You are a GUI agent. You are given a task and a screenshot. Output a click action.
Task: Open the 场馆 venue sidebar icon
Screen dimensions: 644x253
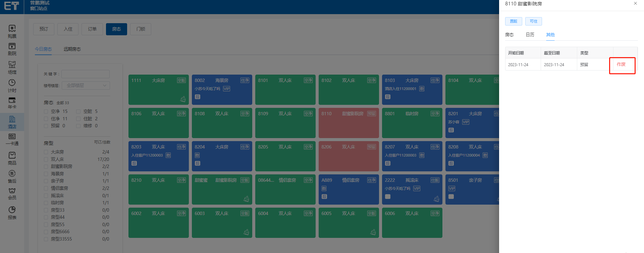pos(12,67)
